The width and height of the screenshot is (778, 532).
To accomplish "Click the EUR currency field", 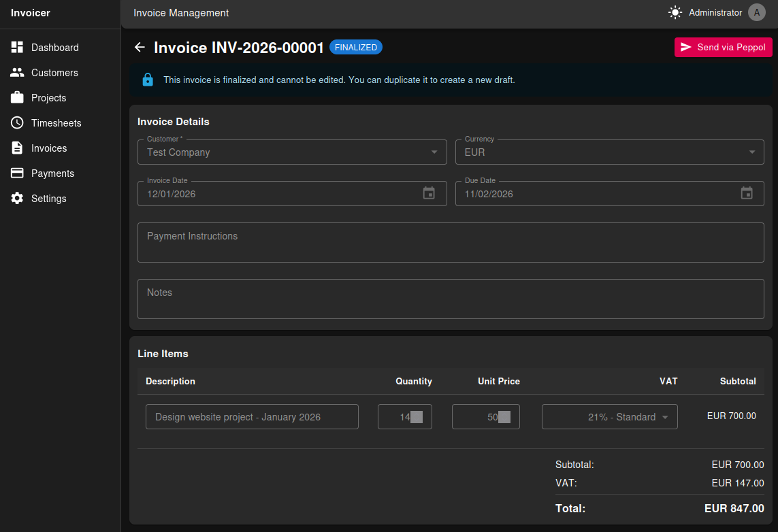I will pos(609,152).
